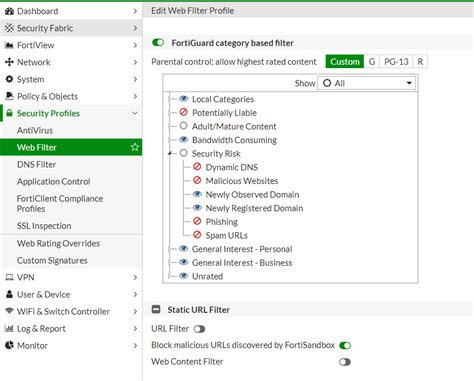
Task: Open the SSL Inspection page
Action: pyautogui.click(x=71, y=226)
